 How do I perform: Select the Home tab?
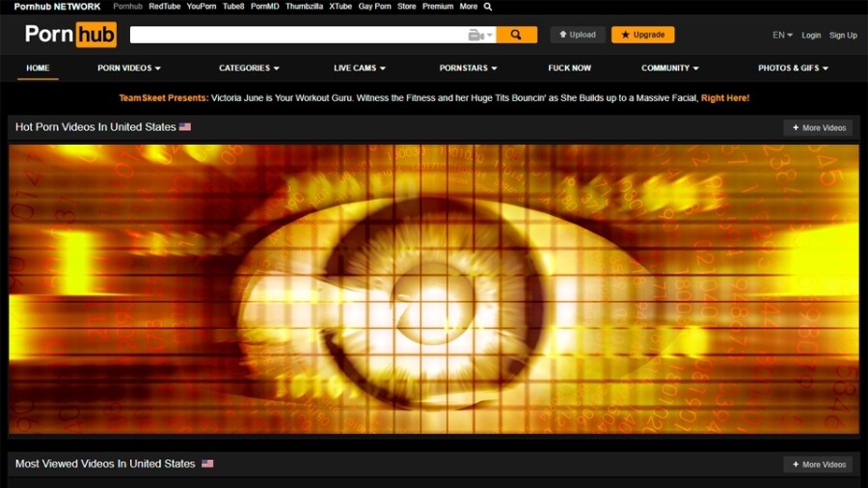pos(38,68)
